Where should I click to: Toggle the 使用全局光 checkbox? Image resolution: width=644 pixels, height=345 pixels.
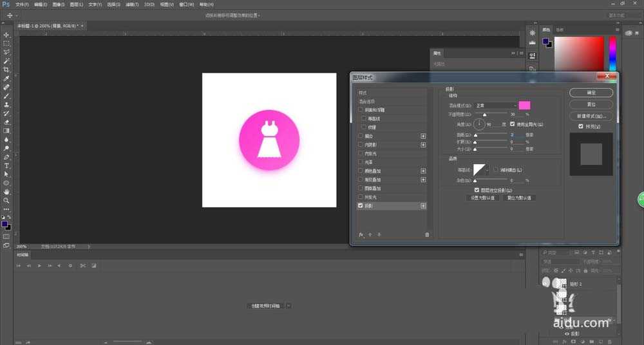[x=513, y=124]
